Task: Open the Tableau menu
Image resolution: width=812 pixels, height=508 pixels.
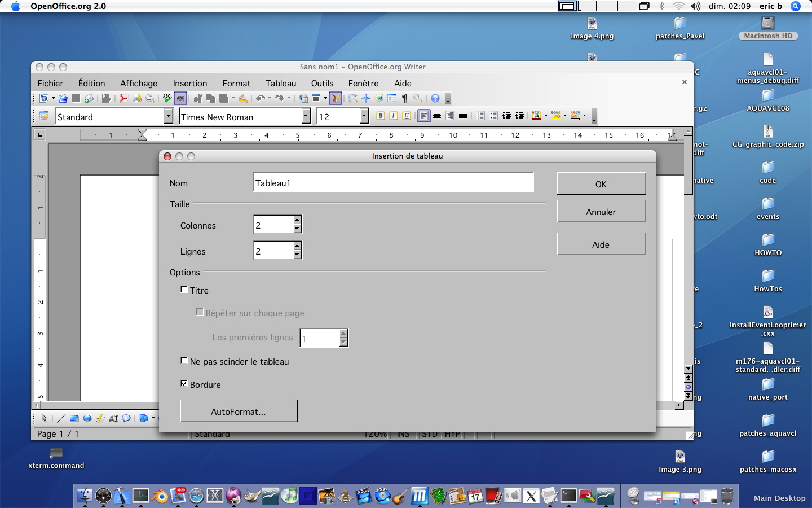Action: tap(281, 83)
